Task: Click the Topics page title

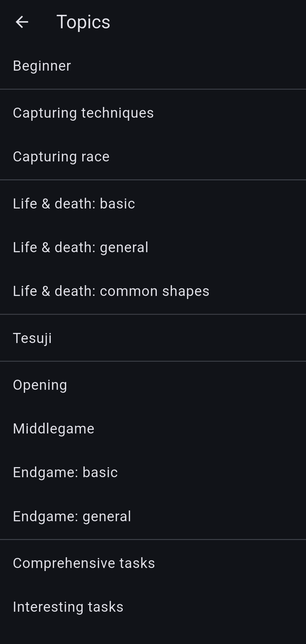Action: tap(83, 22)
